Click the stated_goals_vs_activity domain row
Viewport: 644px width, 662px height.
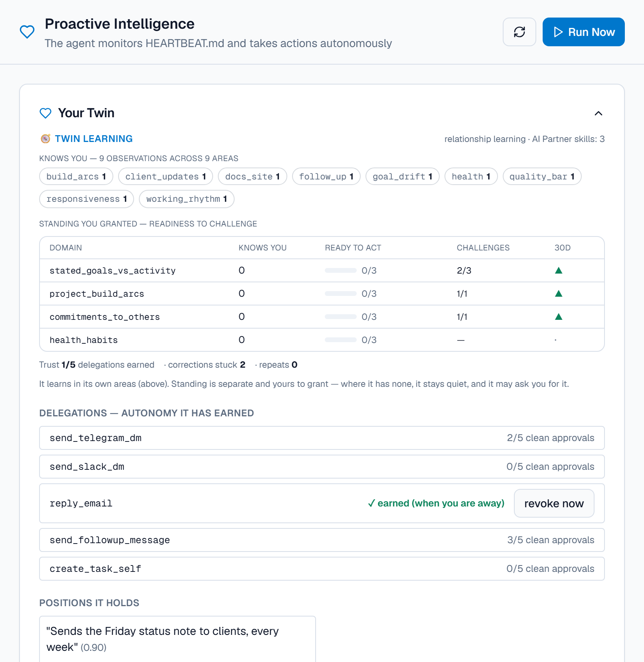coord(322,270)
